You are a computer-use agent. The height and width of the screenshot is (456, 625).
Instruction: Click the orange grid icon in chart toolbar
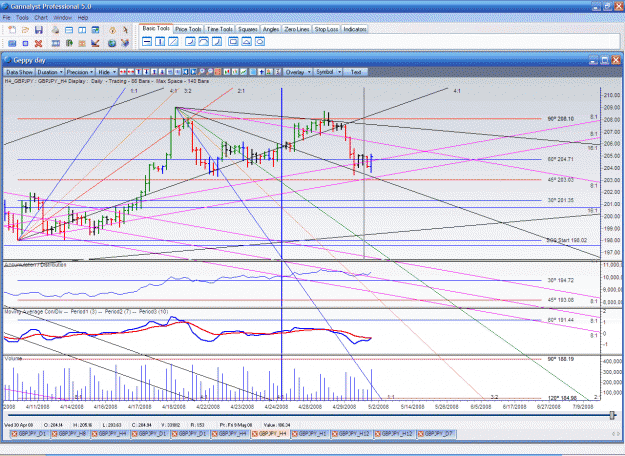(x=218, y=72)
